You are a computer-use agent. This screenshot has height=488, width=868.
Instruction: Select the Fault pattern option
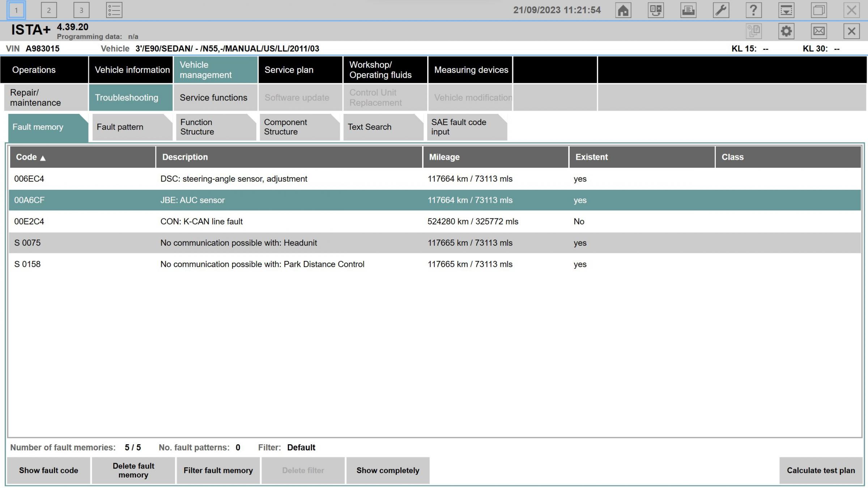click(x=120, y=126)
